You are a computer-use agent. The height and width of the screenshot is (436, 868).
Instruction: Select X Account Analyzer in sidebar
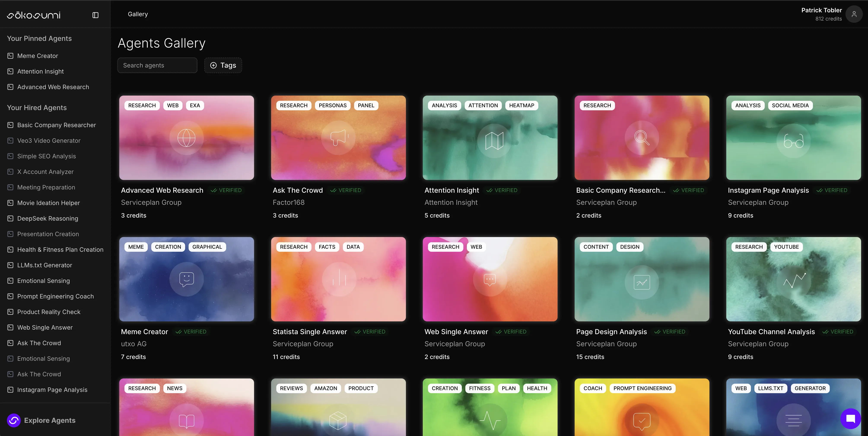46,172
